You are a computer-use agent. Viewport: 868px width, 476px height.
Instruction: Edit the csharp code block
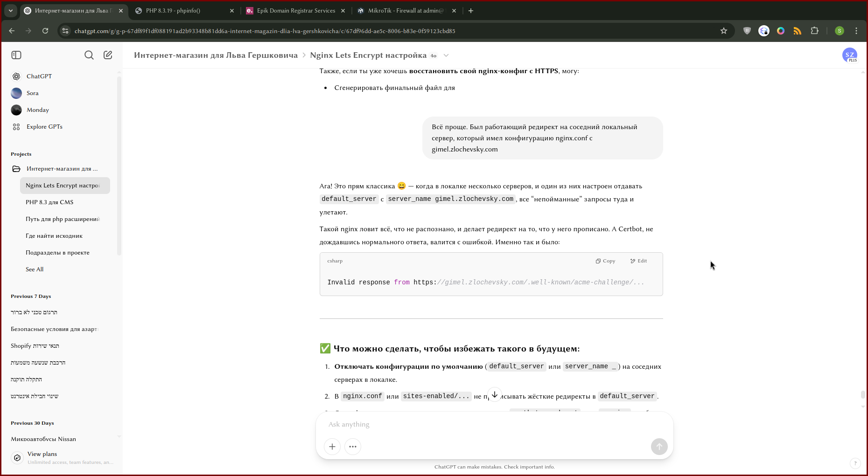(x=638, y=261)
